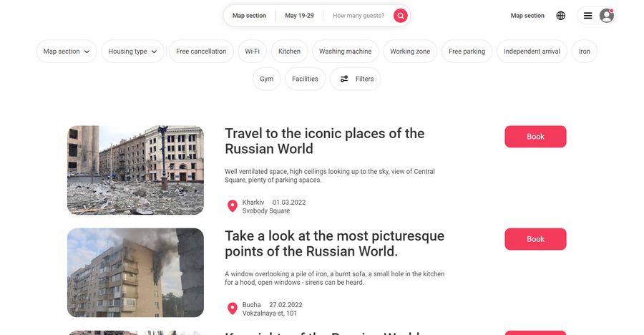The width and height of the screenshot is (644, 335).
Task: Open the 'Take a look at the most picturesque' title
Action: [x=334, y=243]
